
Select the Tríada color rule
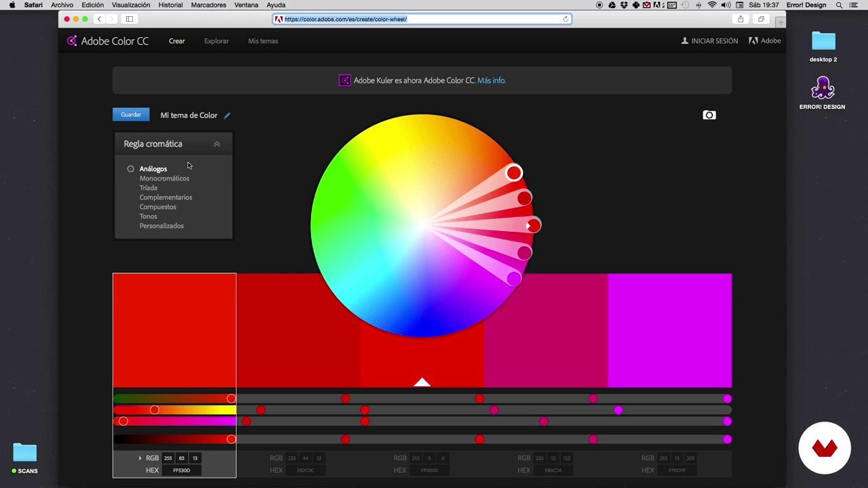[x=149, y=188]
